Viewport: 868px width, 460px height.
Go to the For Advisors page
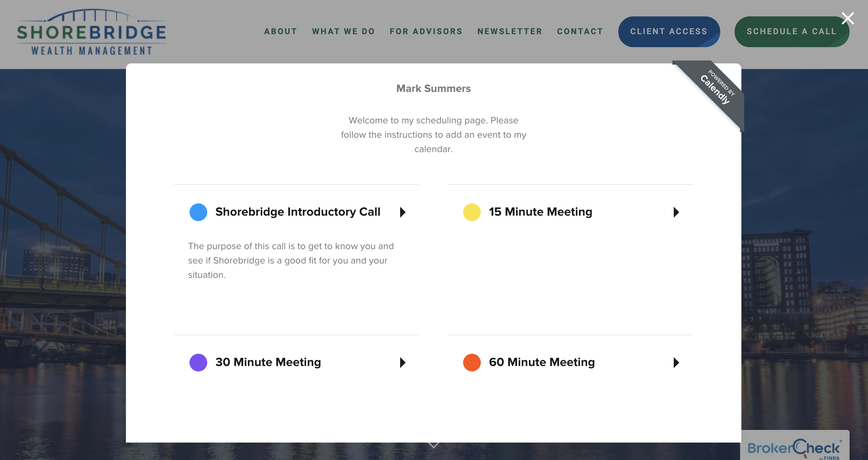(x=426, y=31)
